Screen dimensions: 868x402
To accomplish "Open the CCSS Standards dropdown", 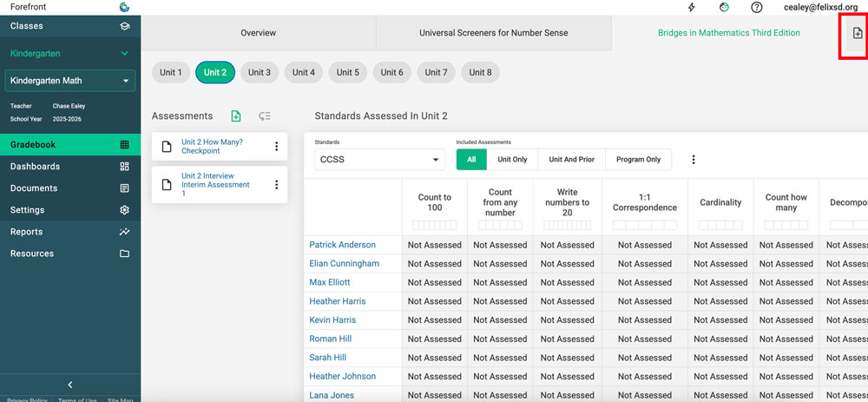I will 380,160.
